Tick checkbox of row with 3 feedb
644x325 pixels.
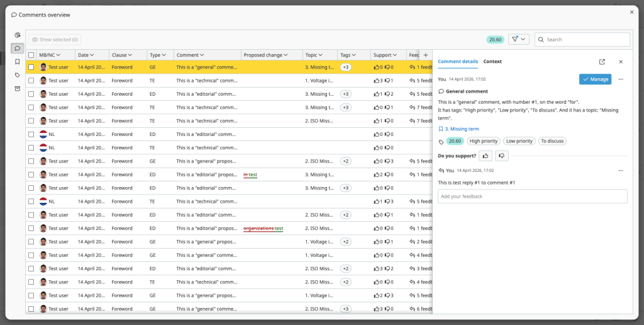pyautogui.click(x=31, y=269)
